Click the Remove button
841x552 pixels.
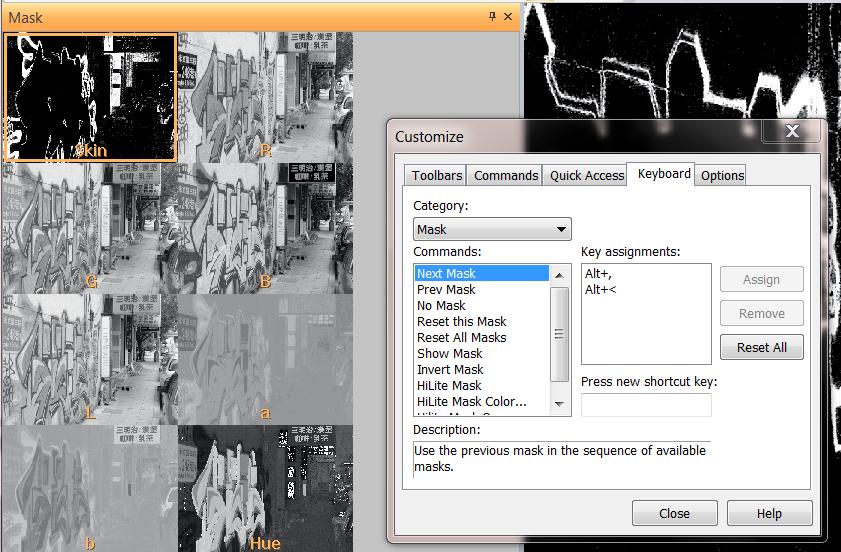tap(762, 313)
